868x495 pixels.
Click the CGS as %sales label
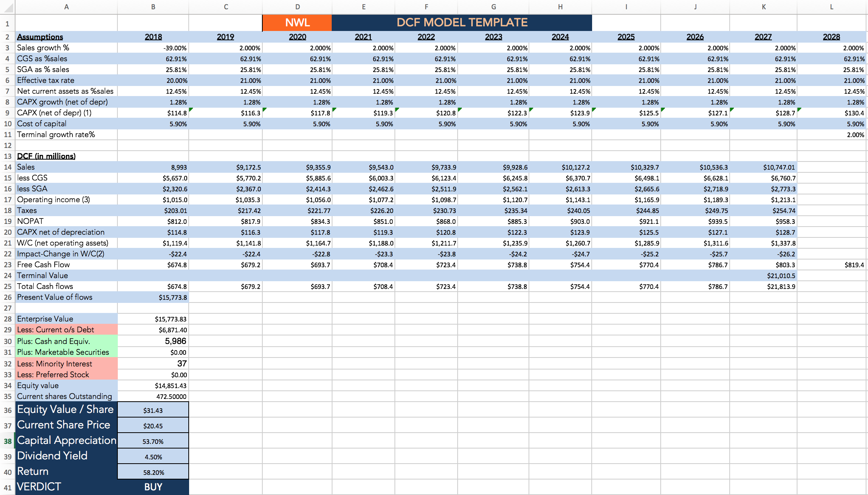tap(66, 58)
